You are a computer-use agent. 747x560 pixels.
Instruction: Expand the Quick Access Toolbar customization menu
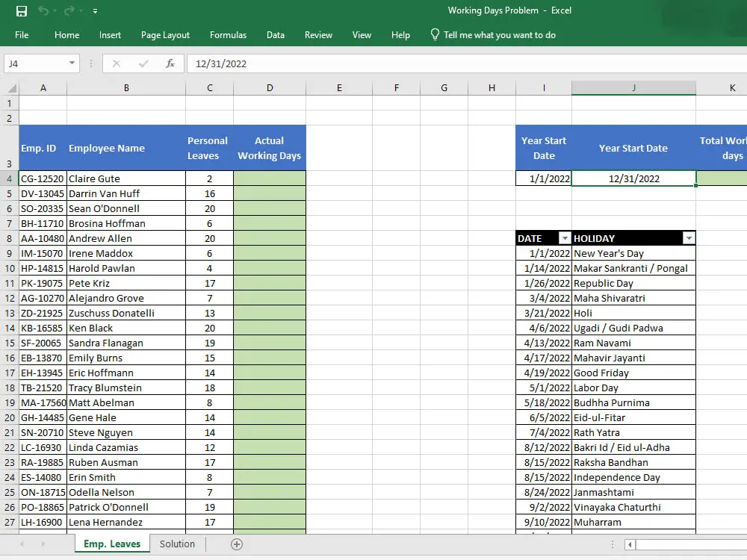coord(94,11)
